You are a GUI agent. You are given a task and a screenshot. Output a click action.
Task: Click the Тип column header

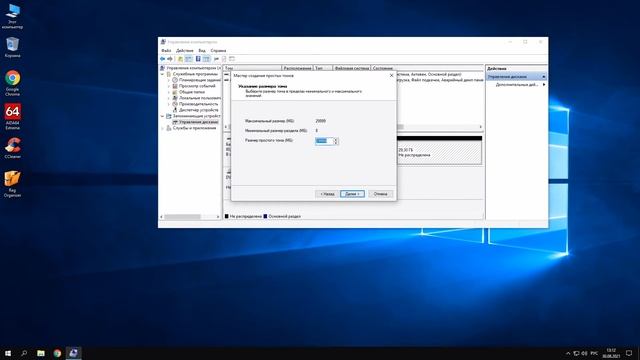[323, 68]
